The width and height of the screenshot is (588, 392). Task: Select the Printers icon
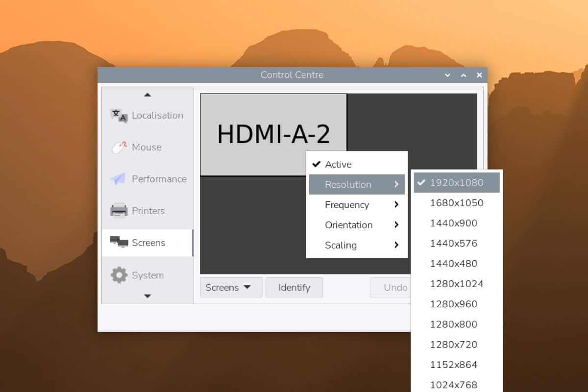tap(119, 211)
